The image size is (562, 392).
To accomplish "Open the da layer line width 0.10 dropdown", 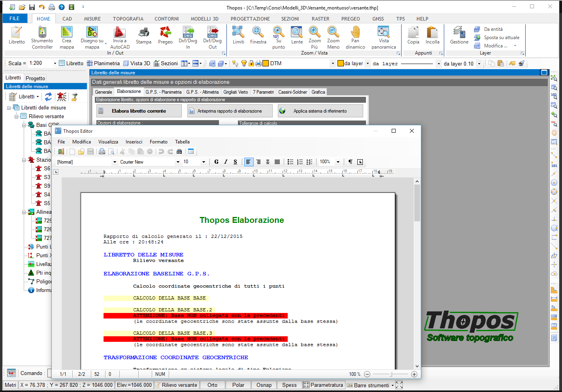I will coord(479,64).
